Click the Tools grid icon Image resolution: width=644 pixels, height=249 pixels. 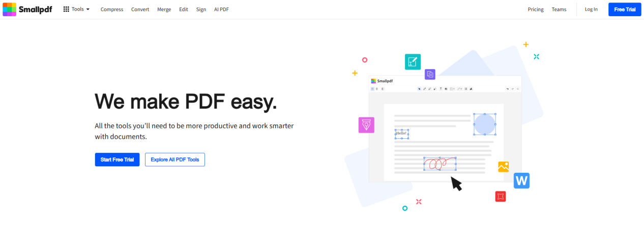pyautogui.click(x=66, y=9)
